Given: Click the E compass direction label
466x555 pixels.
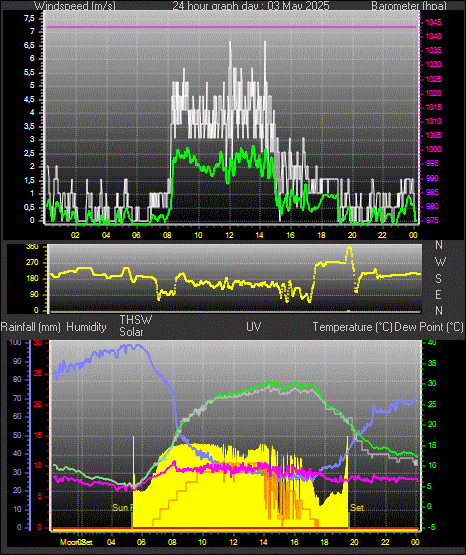Looking at the screenshot, I should (x=438, y=294).
